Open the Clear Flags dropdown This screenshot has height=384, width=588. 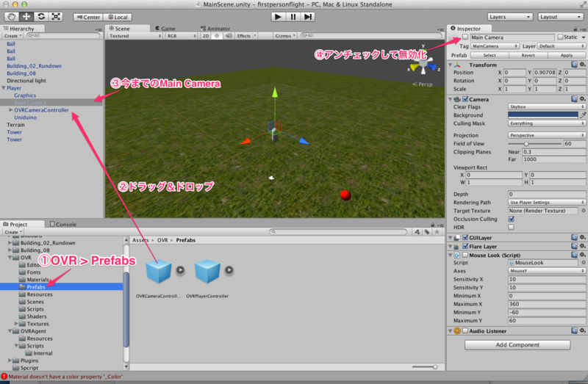[x=546, y=106]
